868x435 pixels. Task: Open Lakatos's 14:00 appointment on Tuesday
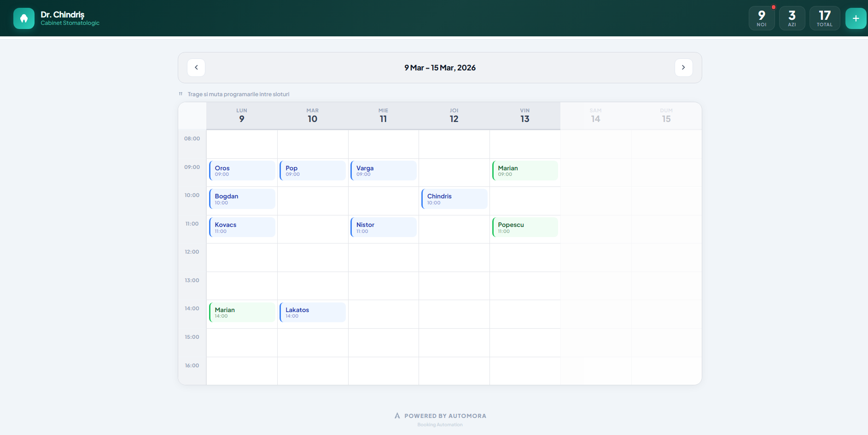(312, 312)
